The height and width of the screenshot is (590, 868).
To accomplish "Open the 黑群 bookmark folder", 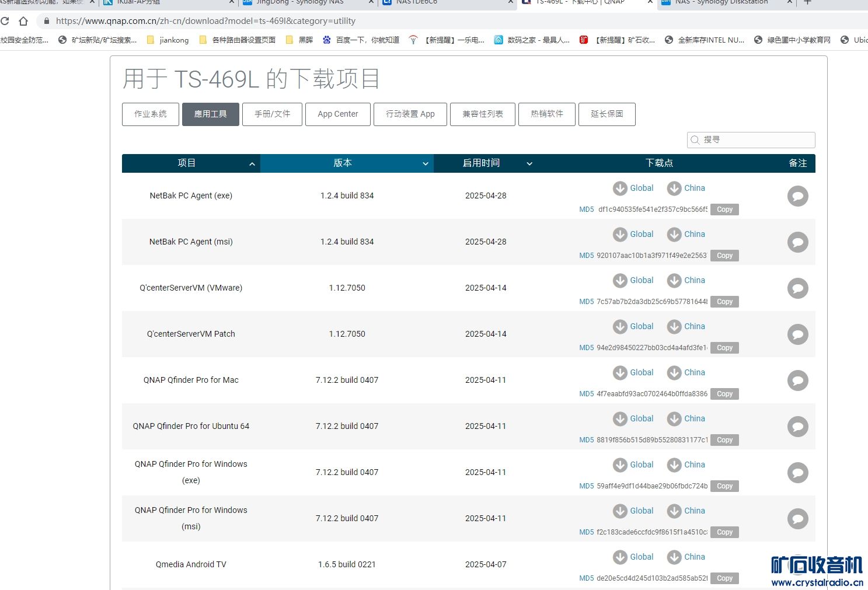I will (299, 40).
